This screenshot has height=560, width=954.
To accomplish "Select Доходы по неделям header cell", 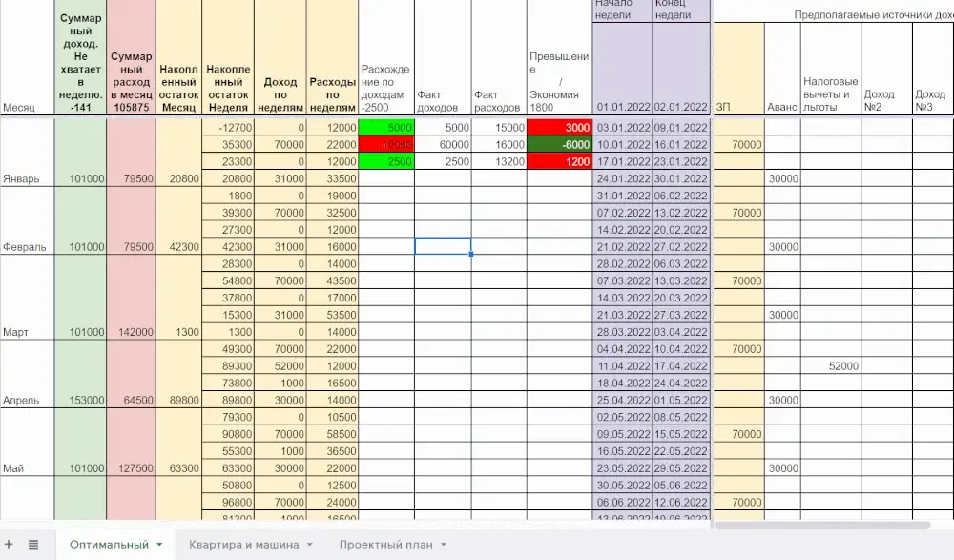I will pos(280,58).
